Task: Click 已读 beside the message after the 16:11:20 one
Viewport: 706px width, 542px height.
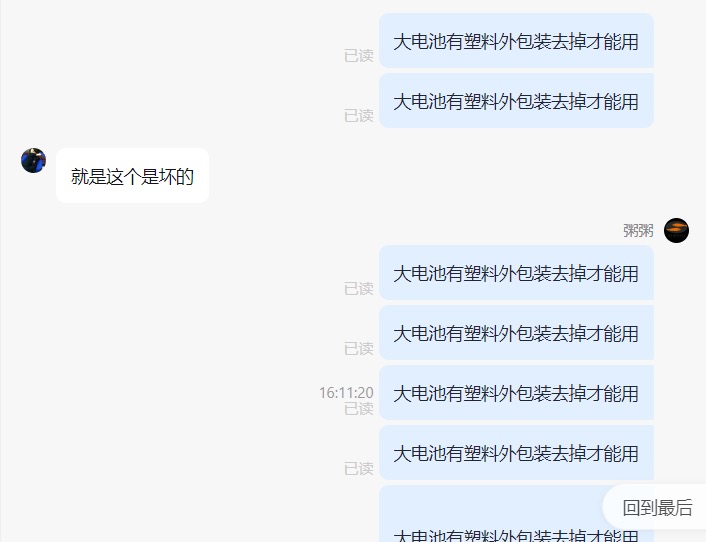Action: (x=359, y=469)
